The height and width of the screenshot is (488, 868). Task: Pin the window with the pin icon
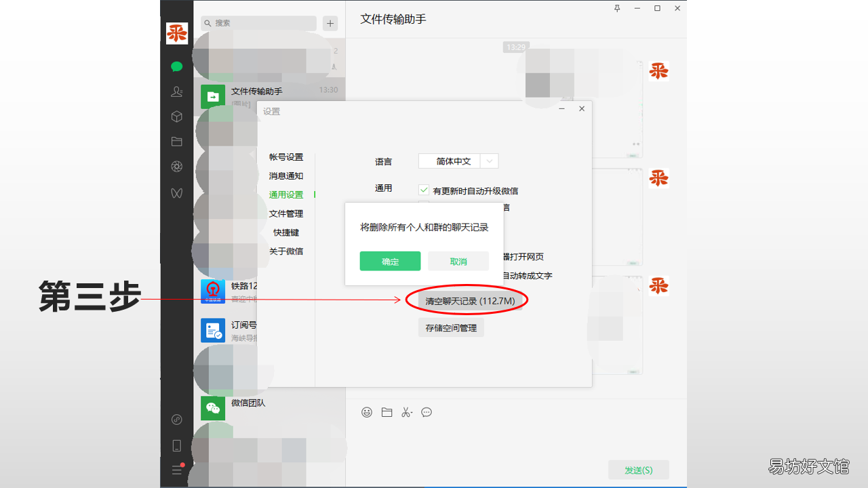[x=617, y=8]
